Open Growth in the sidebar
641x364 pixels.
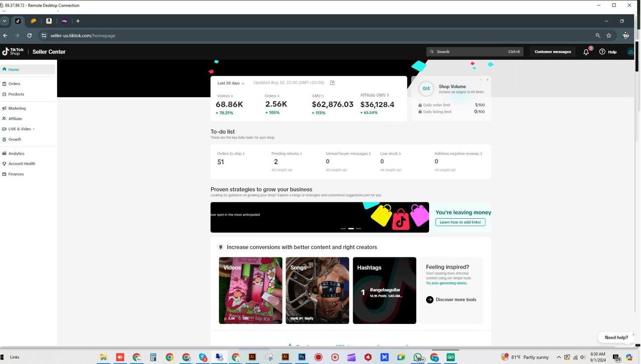point(15,140)
